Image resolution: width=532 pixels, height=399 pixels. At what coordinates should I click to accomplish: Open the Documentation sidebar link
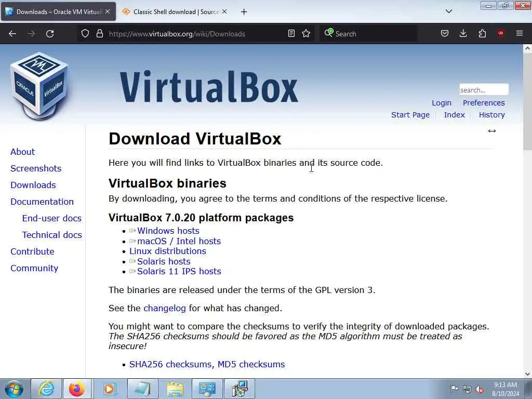coord(42,202)
